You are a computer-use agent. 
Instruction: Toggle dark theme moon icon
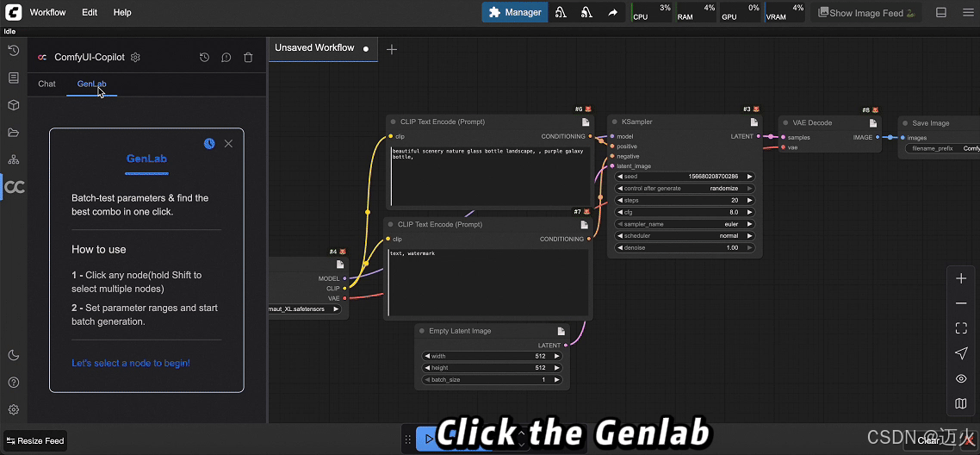point(13,355)
